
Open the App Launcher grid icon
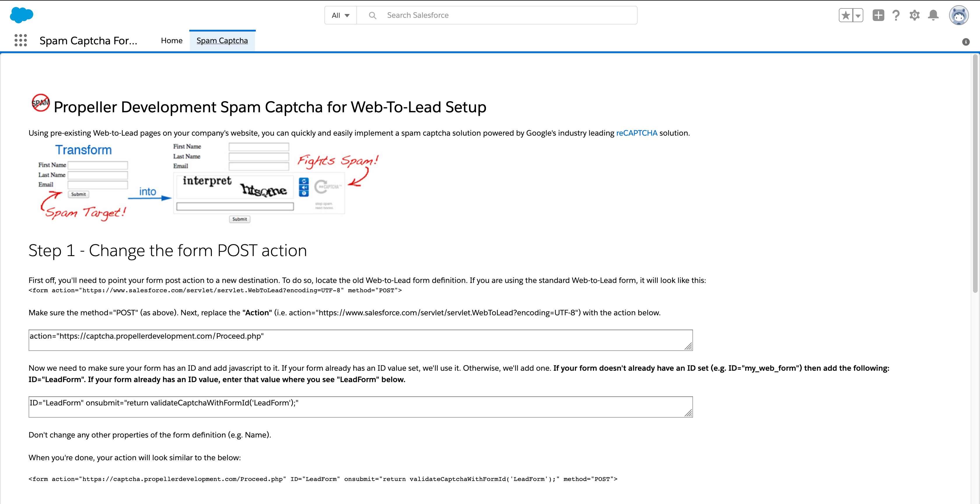tap(20, 40)
